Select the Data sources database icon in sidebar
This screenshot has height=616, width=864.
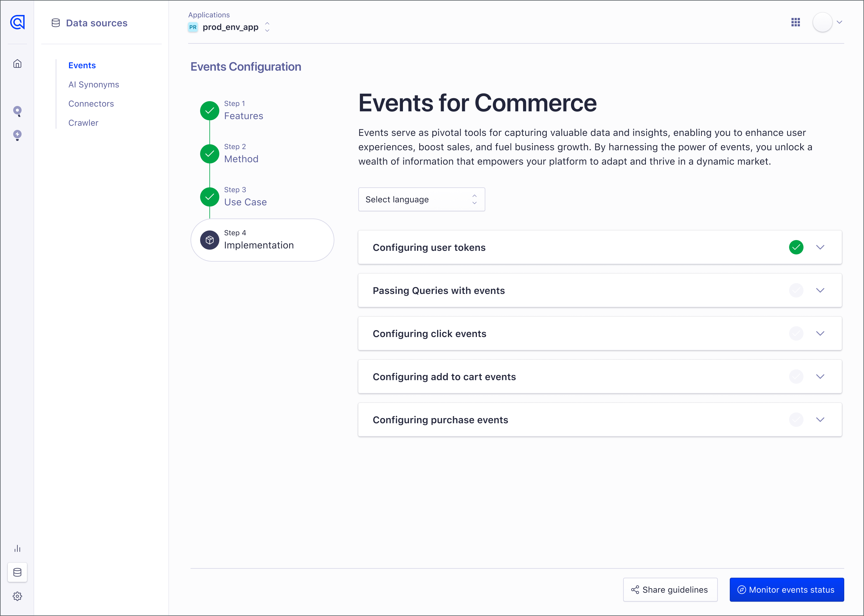17,572
